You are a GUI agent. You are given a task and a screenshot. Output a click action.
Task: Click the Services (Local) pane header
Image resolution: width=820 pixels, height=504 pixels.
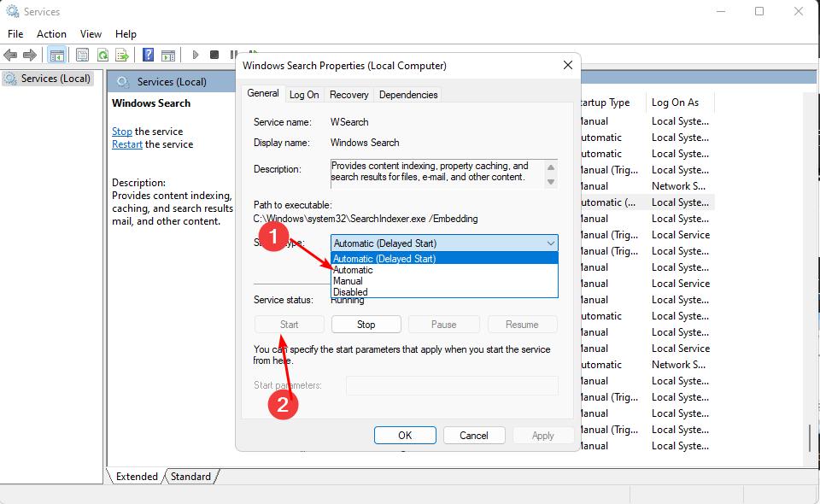click(x=172, y=81)
